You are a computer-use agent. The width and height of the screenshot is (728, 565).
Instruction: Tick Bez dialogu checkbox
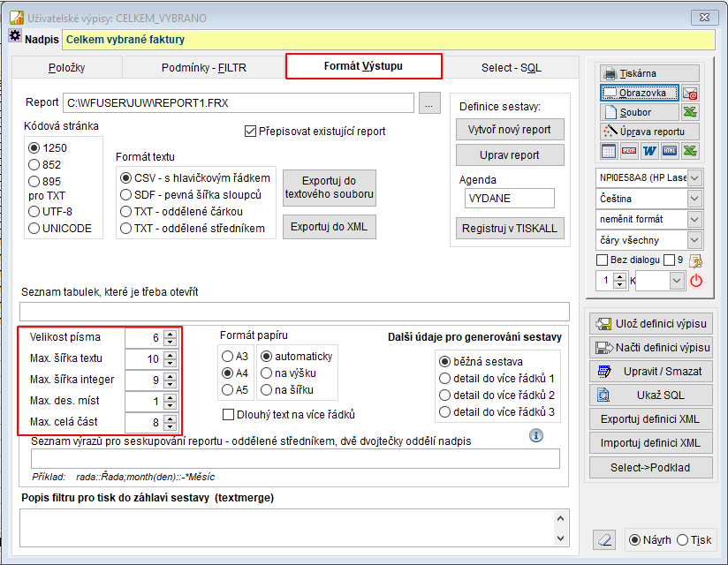[602, 260]
